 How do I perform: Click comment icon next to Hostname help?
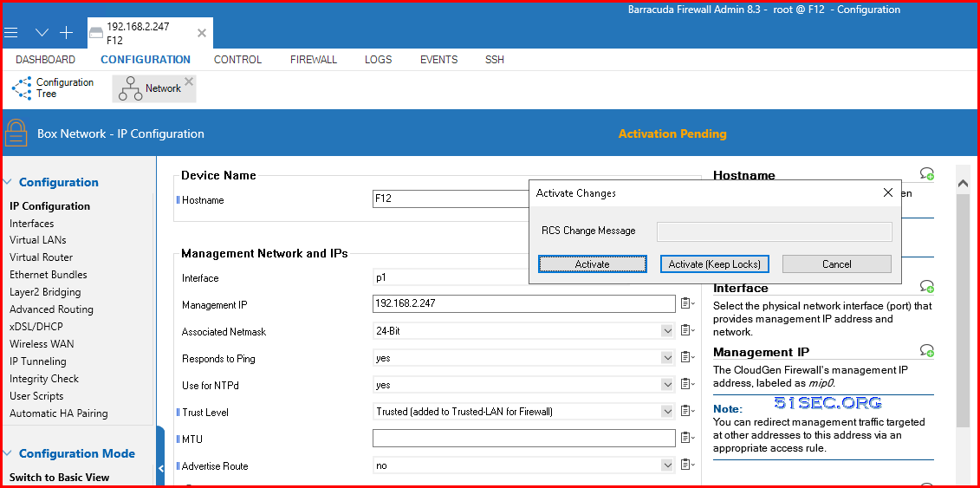pos(927,173)
